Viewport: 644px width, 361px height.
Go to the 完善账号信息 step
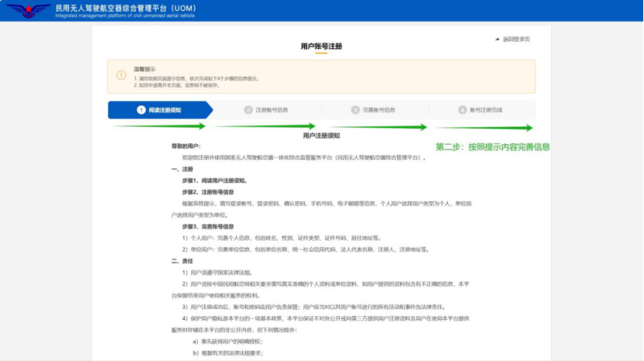[x=379, y=110]
